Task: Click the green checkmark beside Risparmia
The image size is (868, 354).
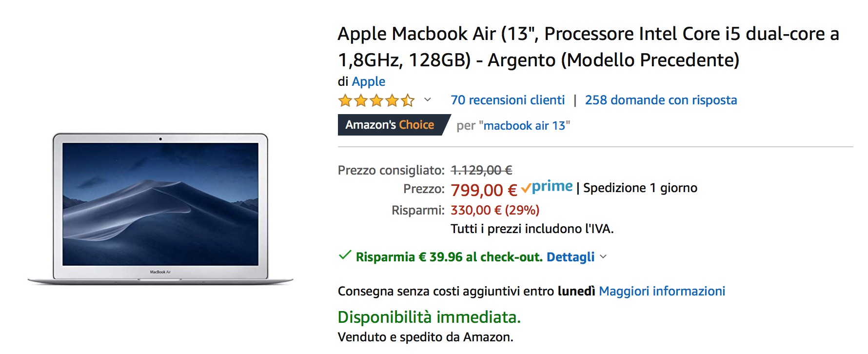Action: (x=345, y=256)
